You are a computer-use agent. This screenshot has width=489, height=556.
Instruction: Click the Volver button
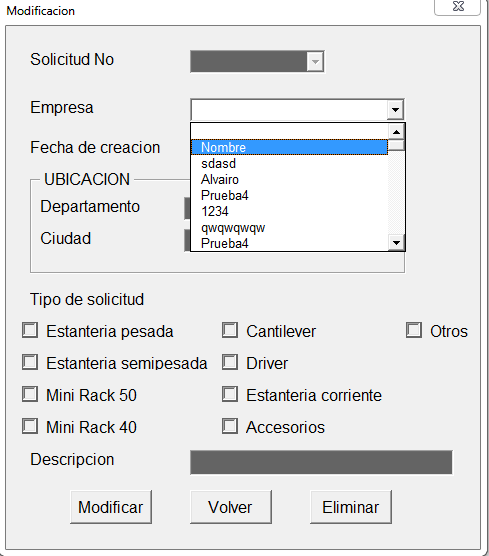[231, 507]
